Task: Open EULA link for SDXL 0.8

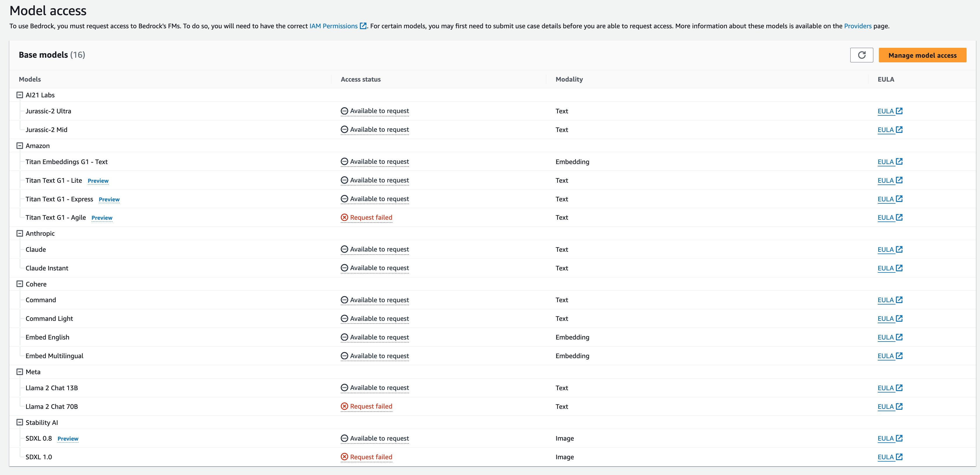Action: pyautogui.click(x=890, y=439)
